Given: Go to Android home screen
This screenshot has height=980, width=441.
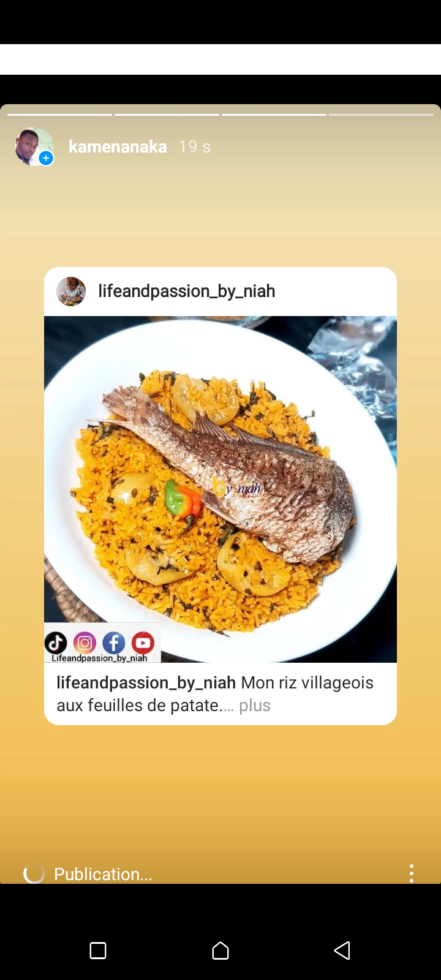Looking at the screenshot, I should [221, 951].
